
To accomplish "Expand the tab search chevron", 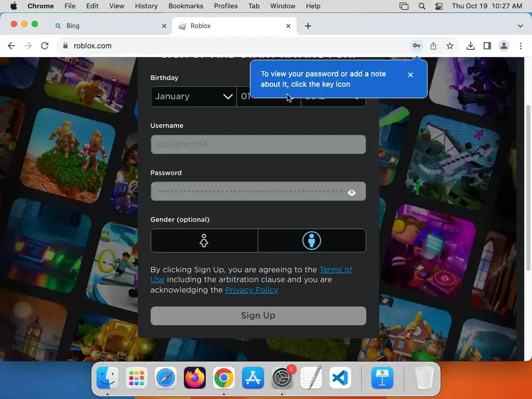I will click(520, 26).
